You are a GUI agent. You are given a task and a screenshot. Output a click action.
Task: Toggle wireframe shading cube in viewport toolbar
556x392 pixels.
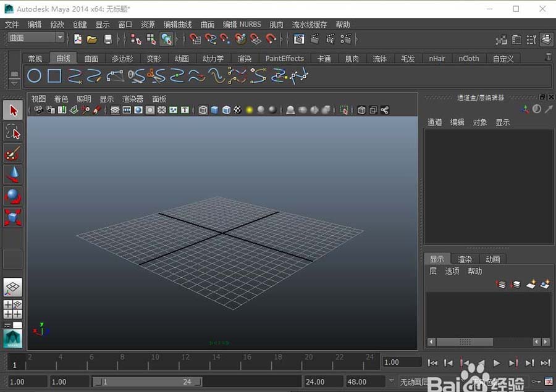(x=203, y=110)
